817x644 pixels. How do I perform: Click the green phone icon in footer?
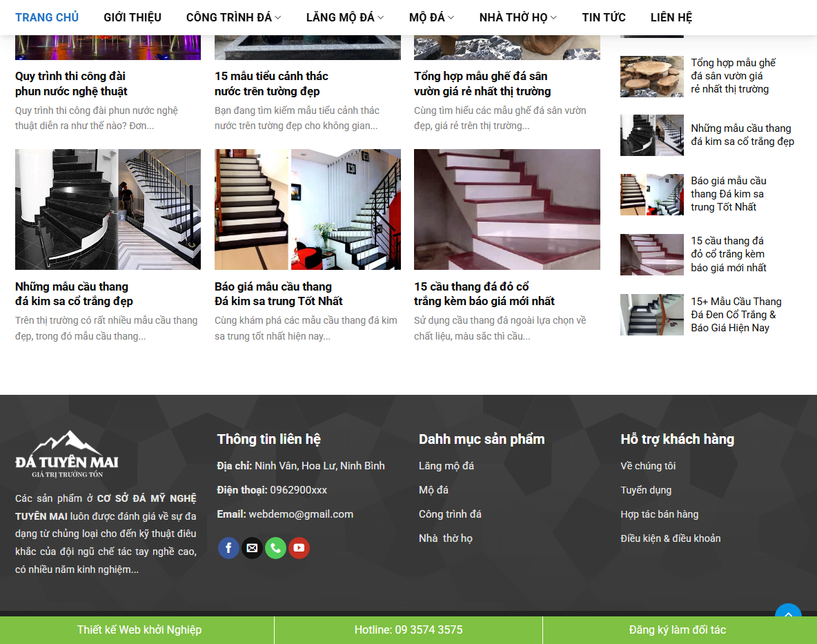[x=275, y=547]
